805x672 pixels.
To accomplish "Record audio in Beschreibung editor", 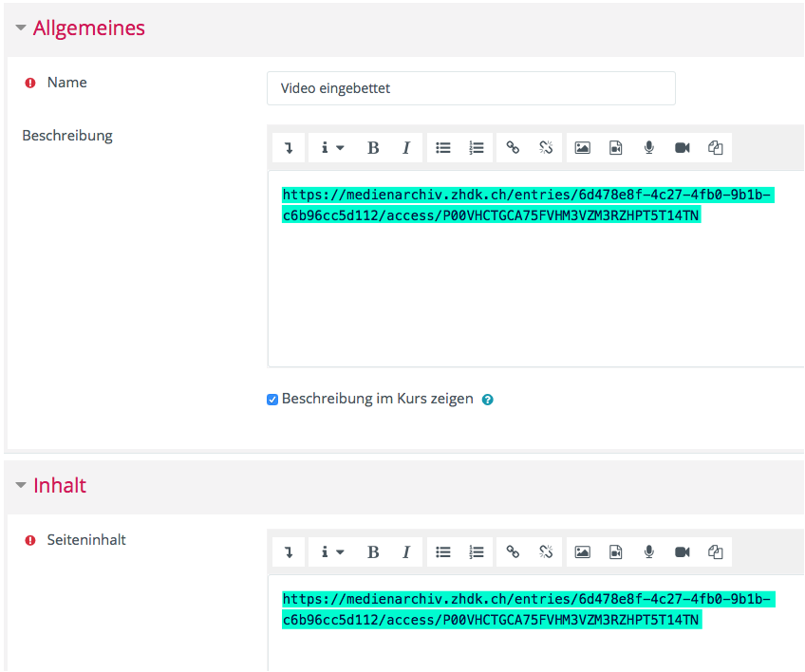I will [x=649, y=147].
